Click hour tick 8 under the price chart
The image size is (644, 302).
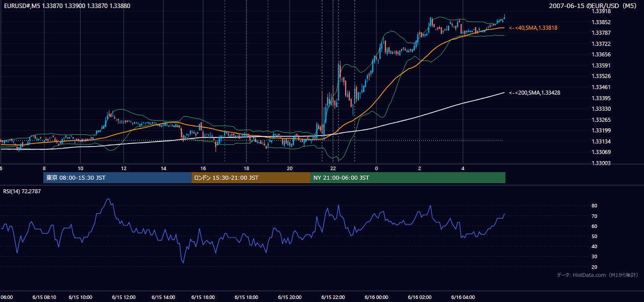44,168
